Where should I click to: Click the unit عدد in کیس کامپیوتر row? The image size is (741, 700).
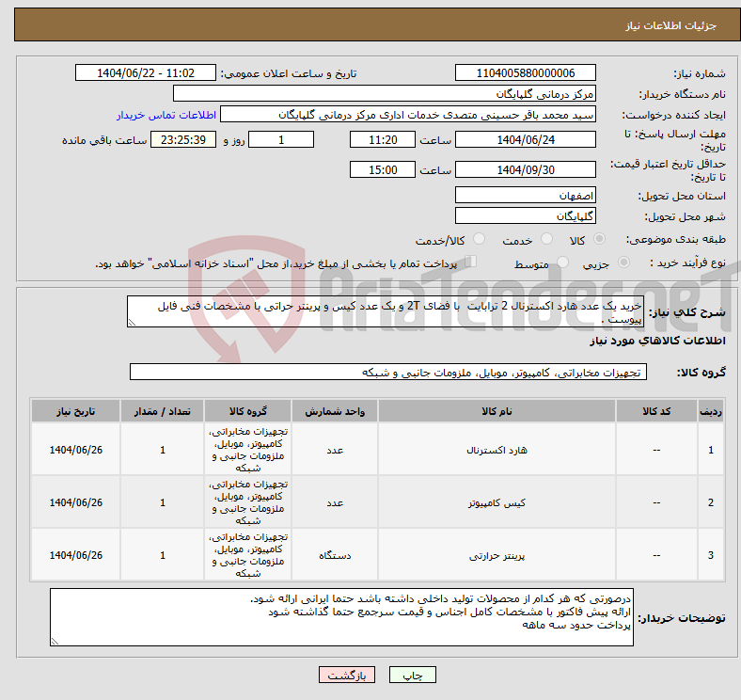click(335, 502)
